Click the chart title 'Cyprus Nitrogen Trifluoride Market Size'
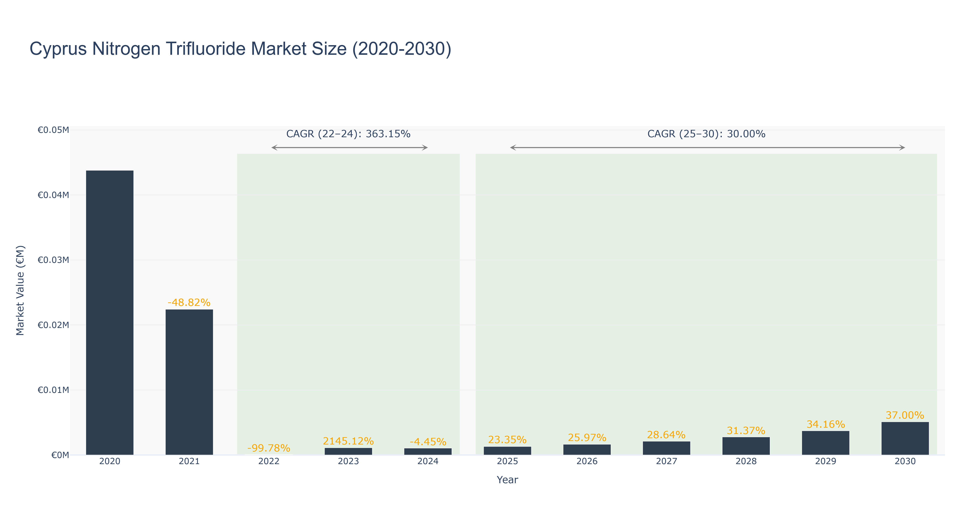Screen dimensions: 980x525 point(240,49)
